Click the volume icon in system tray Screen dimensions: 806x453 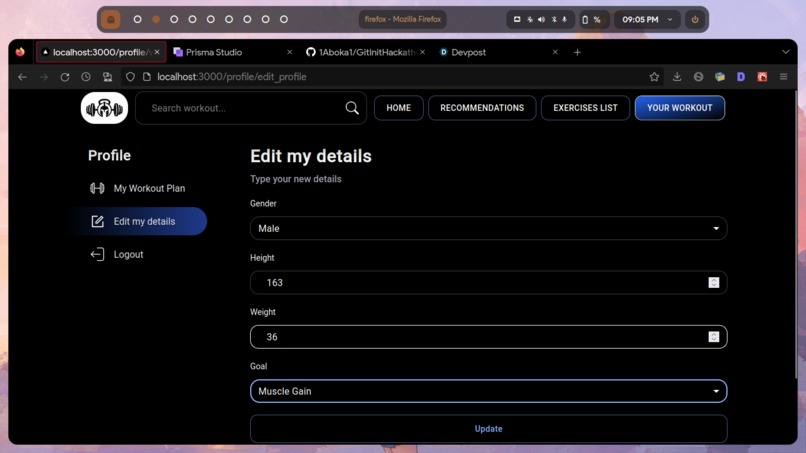point(541,20)
